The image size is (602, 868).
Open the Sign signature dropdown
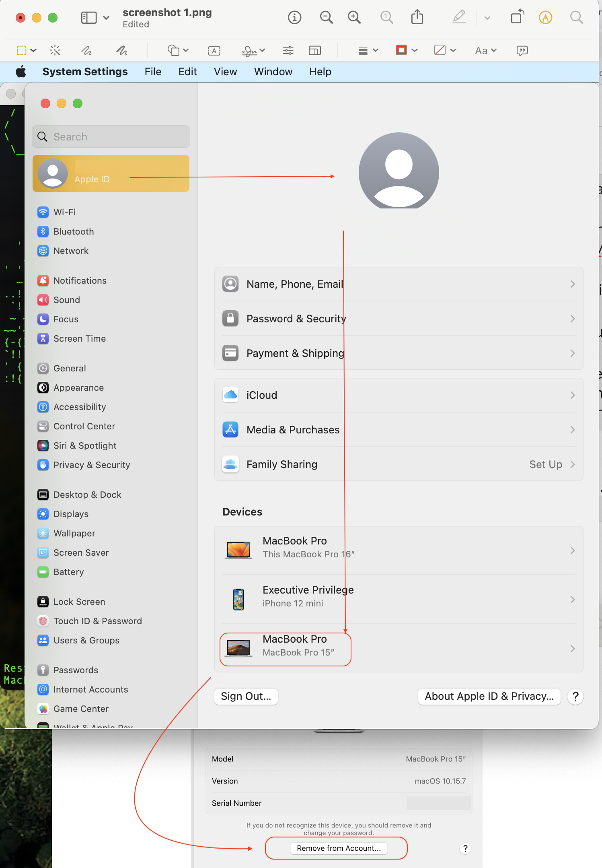pos(253,50)
